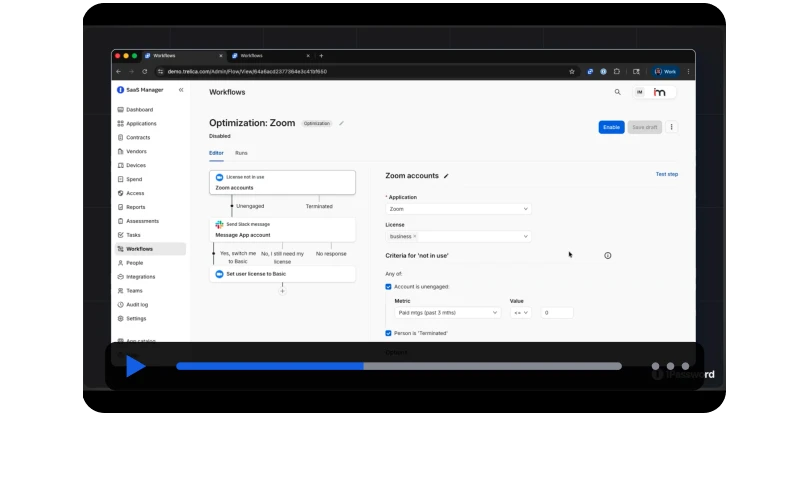Open the Work profile button in Chrome
The height and width of the screenshot is (504, 810).
tap(665, 72)
